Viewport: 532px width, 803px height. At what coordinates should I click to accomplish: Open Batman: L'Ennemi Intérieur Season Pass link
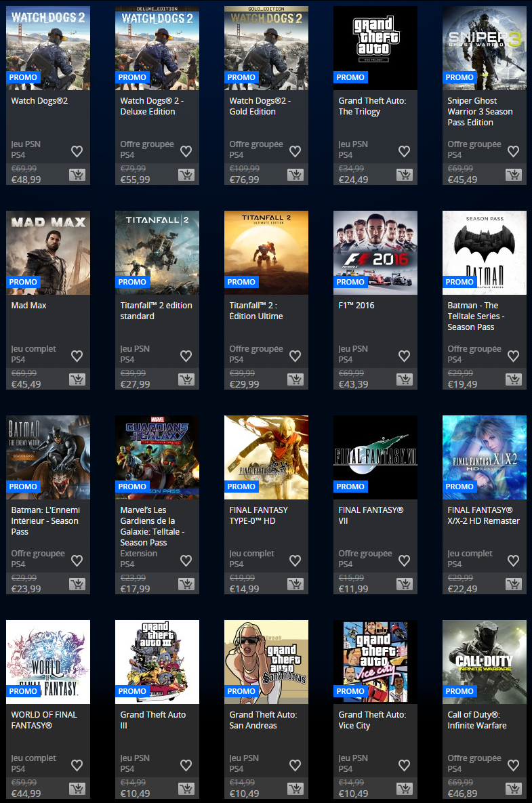[x=45, y=521]
